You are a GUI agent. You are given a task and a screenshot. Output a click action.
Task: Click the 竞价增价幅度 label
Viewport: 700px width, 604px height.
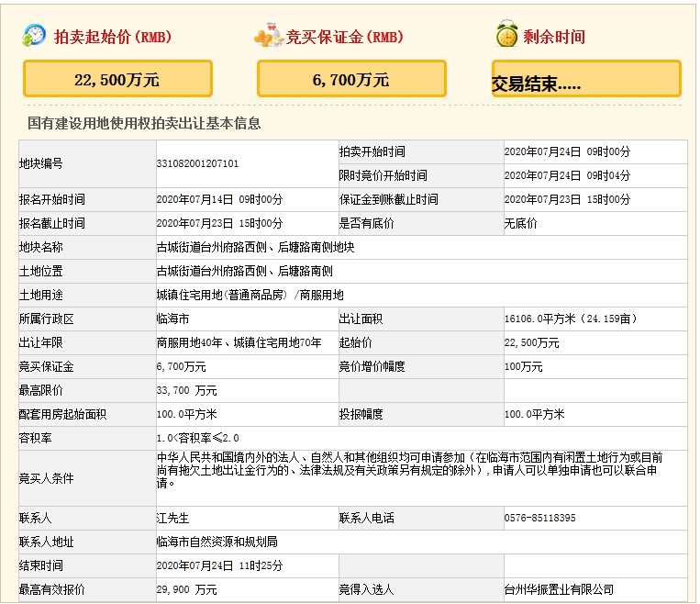coord(372,367)
